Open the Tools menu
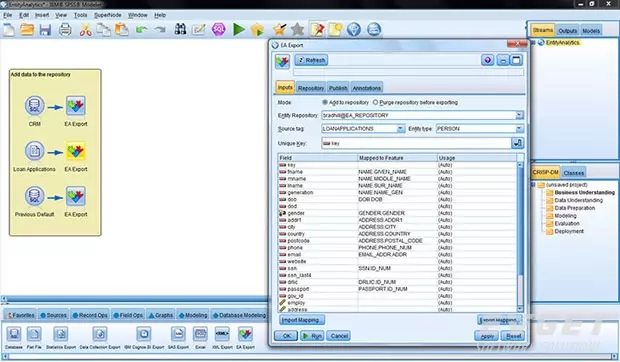Image resolution: width=620 pixels, height=362 pixels. pos(80,15)
